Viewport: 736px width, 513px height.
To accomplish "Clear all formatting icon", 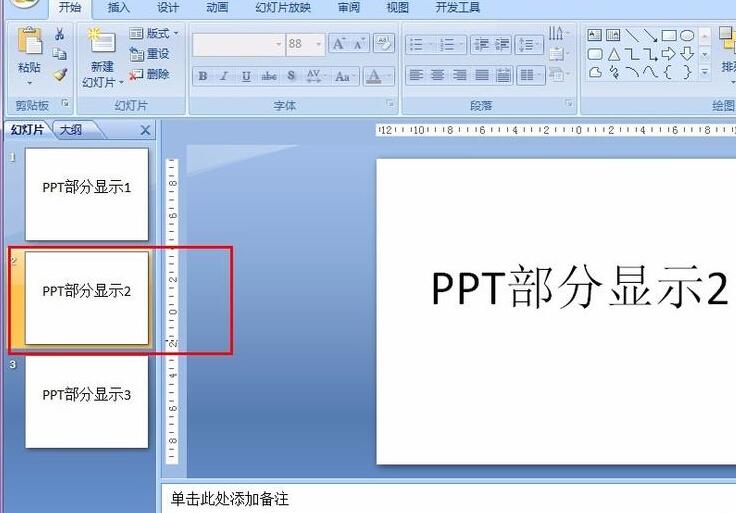I will coord(383,44).
